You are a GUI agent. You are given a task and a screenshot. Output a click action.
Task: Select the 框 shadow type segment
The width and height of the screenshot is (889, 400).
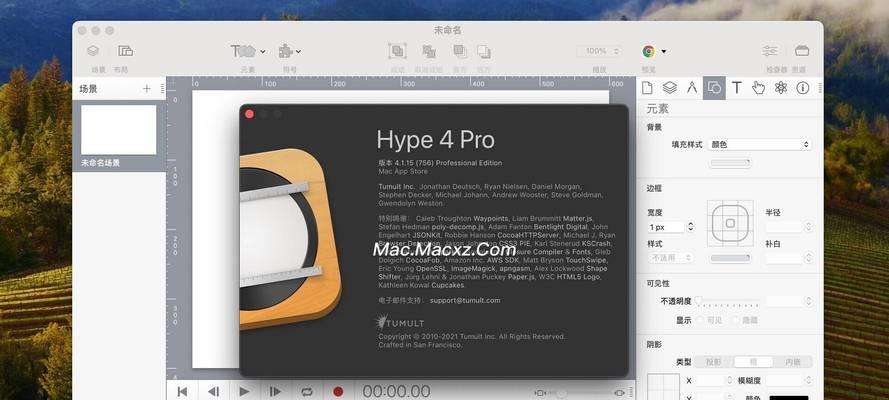(x=753, y=362)
